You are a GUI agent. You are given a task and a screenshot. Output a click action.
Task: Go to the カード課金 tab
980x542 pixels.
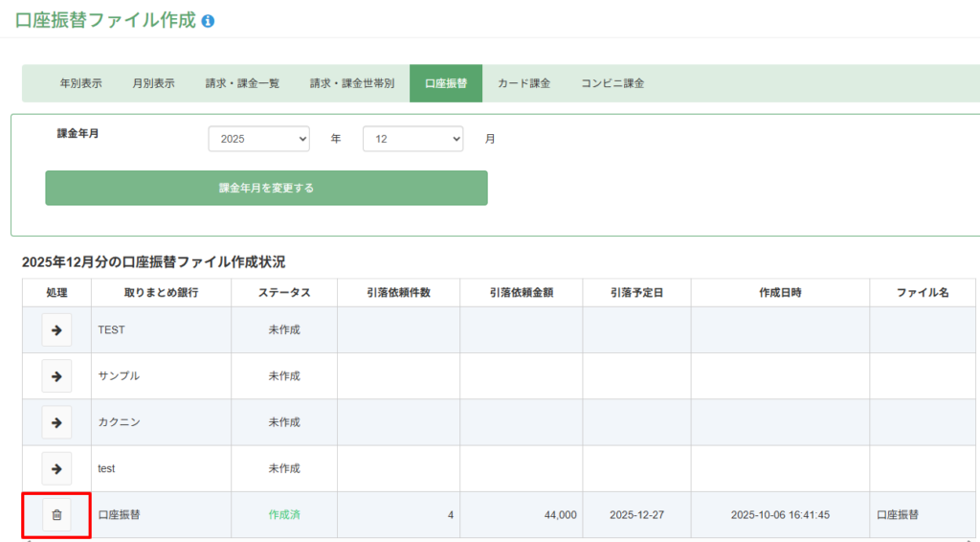[x=523, y=83]
